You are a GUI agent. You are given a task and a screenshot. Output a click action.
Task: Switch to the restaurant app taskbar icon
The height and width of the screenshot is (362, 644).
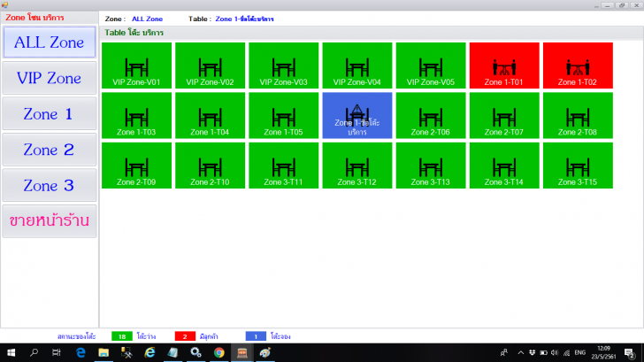(x=241, y=352)
